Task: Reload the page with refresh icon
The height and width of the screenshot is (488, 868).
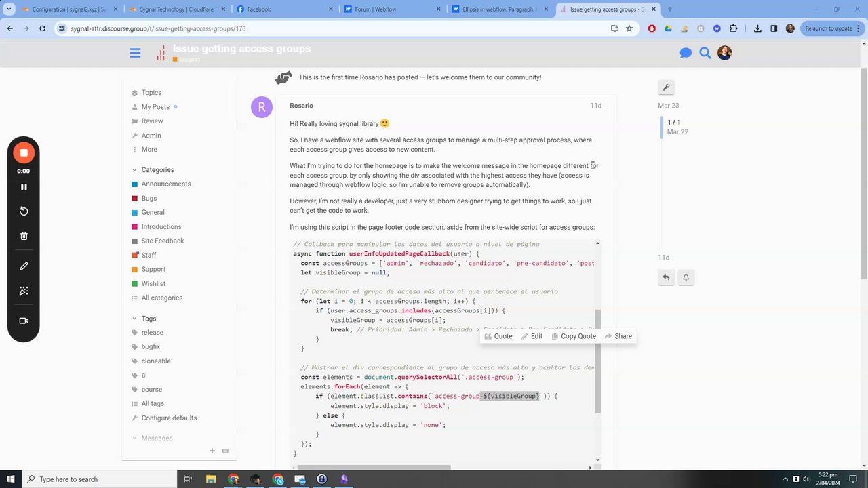Action: click(42, 28)
